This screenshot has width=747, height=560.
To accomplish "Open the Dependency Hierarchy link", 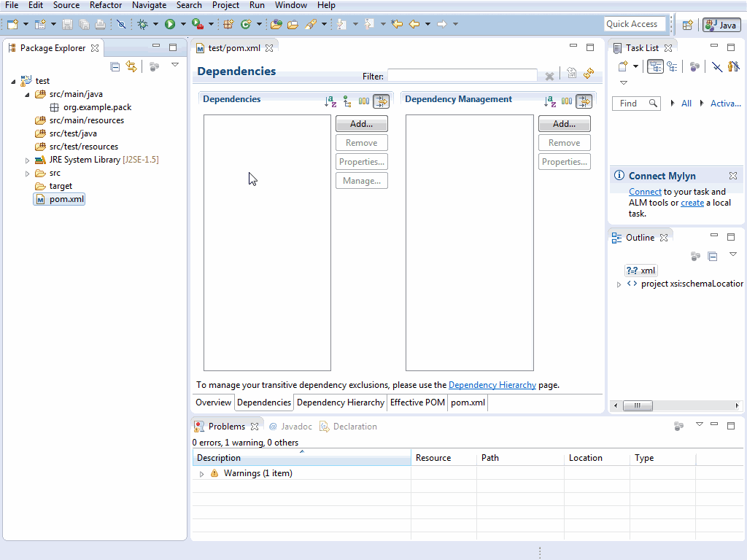I will tap(492, 385).
